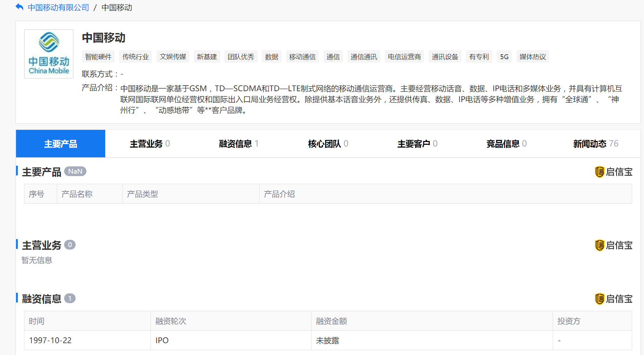Screen dimensions: 644x355
Task: Click the 产品名称 column header
Action: (90, 194)
